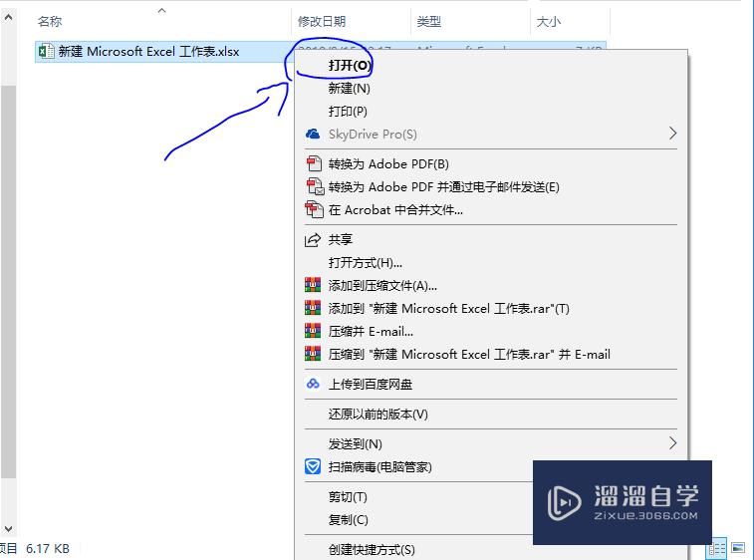Click the PDF and email send icon

coord(315,186)
